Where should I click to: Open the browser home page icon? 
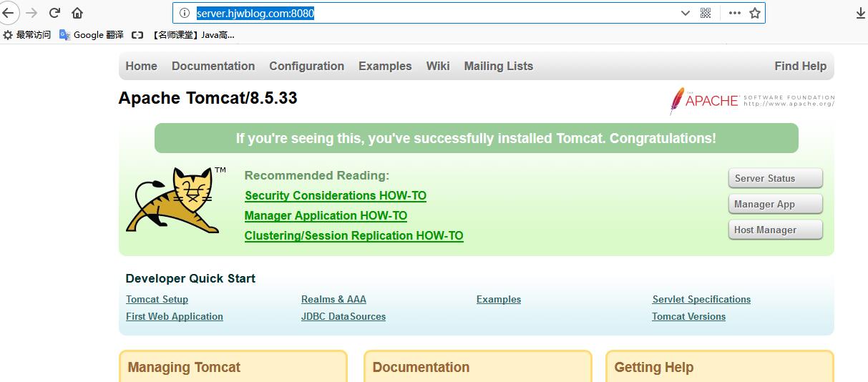77,13
